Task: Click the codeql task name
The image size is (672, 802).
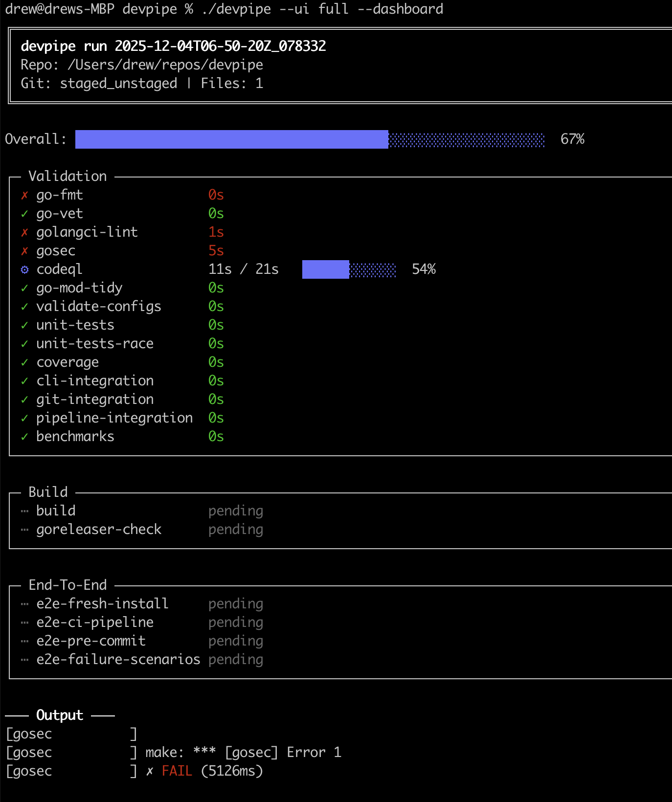Action: (x=60, y=269)
